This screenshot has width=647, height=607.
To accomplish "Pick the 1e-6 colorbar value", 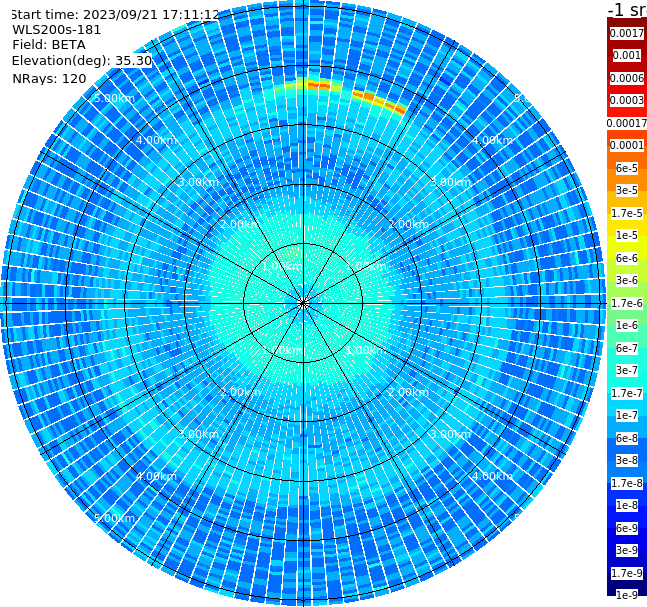I will tap(627, 325).
